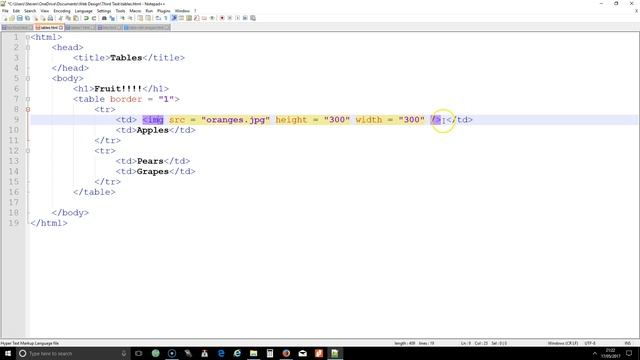The image size is (640, 360).
Task: Click the Save Recorded Macro icon
Action: click(253, 18)
